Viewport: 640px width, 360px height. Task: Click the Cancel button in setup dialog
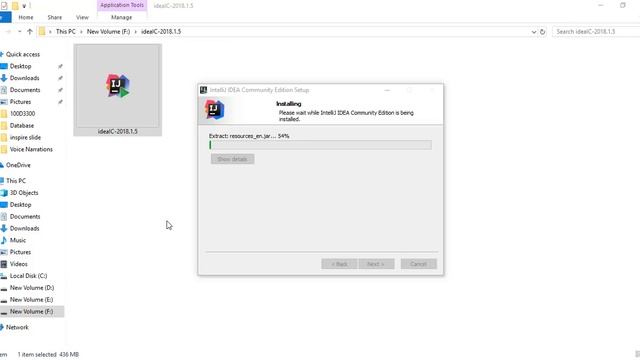pyautogui.click(x=418, y=264)
